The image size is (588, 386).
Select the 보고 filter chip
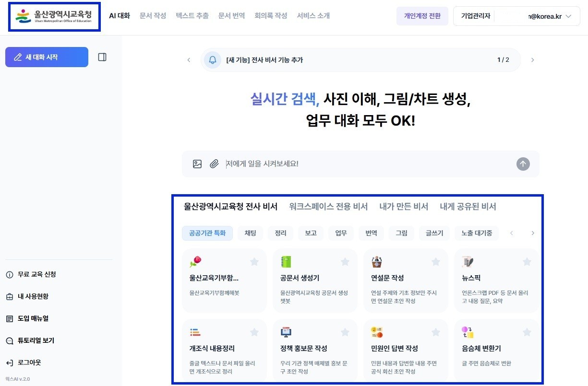tap(311, 234)
